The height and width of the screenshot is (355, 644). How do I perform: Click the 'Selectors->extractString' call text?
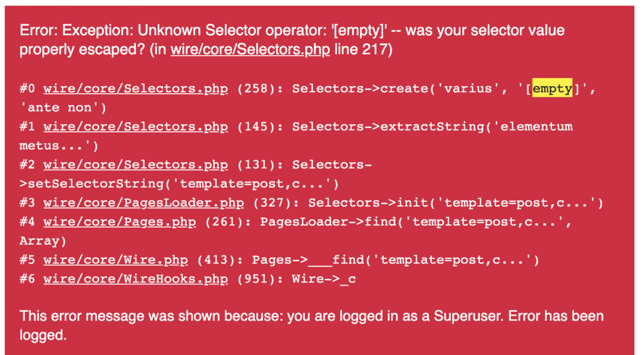tap(381, 127)
